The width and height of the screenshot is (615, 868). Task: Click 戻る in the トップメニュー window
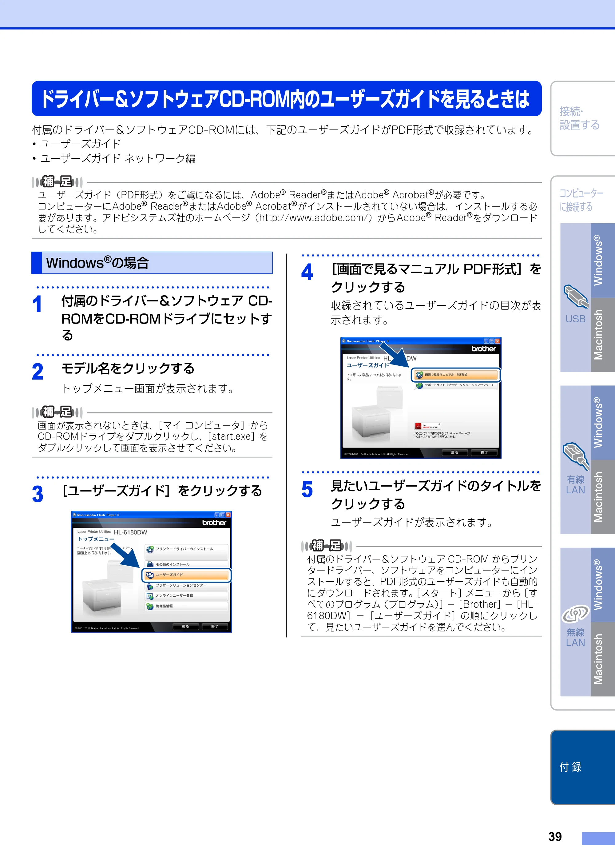(185, 626)
